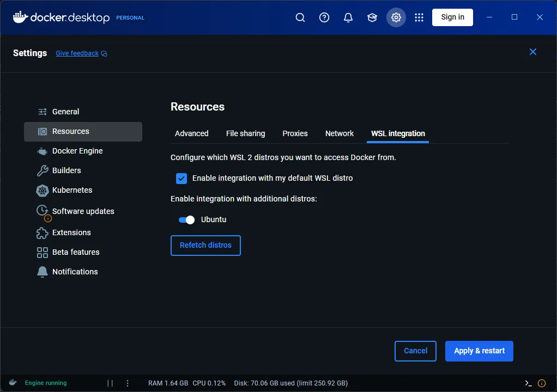Click the PERSONAL plan label
The image size is (557, 392).
pos(130,18)
